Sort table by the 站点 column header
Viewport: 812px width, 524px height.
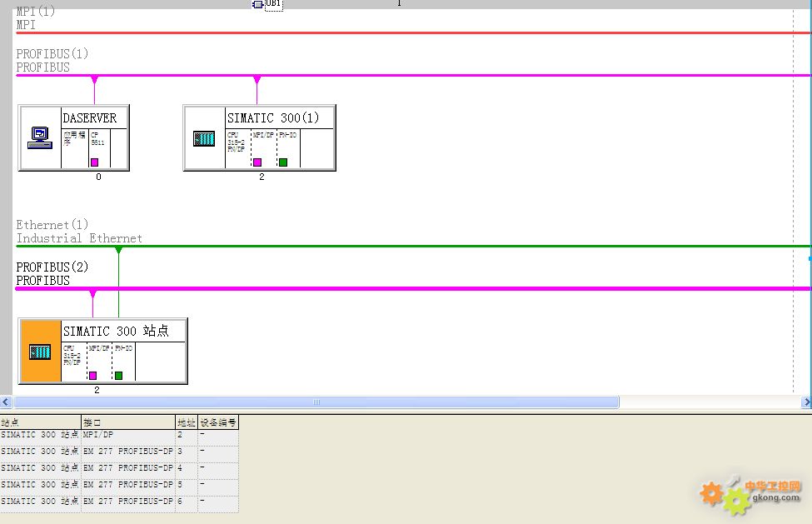(41, 422)
